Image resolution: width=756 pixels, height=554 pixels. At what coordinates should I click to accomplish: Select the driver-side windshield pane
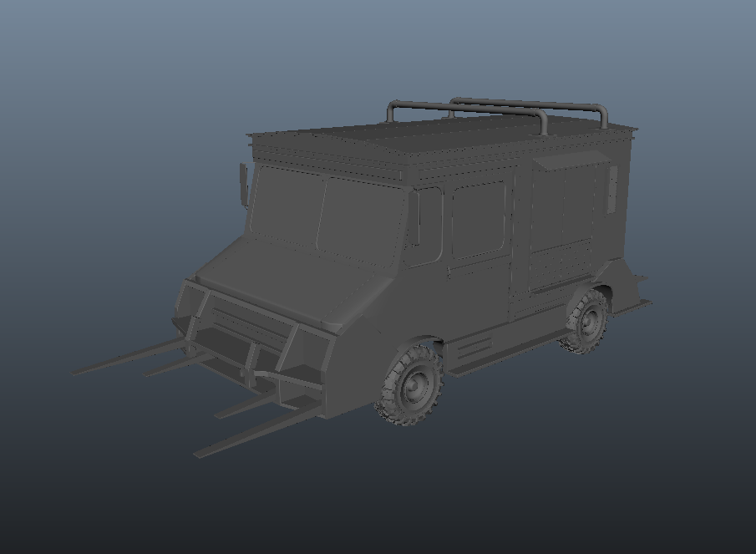tap(361, 221)
